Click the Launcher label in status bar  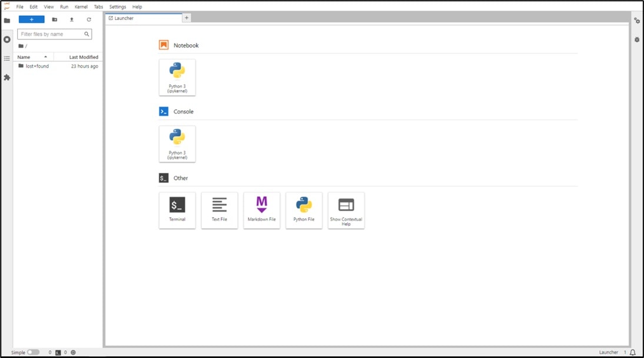tap(608, 352)
